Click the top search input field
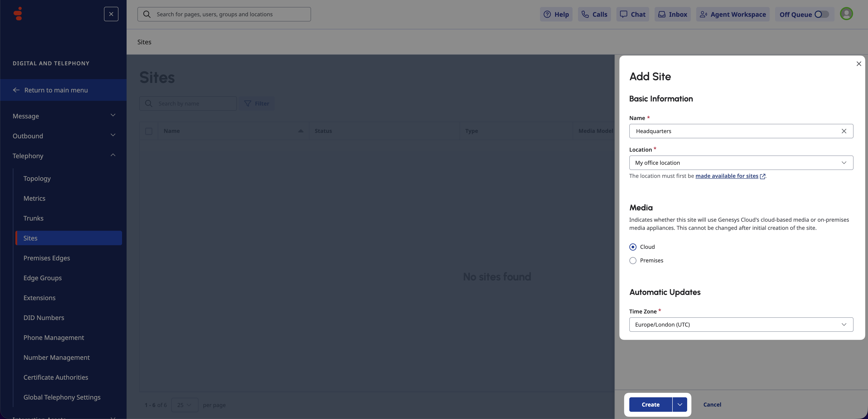 (224, 14)
